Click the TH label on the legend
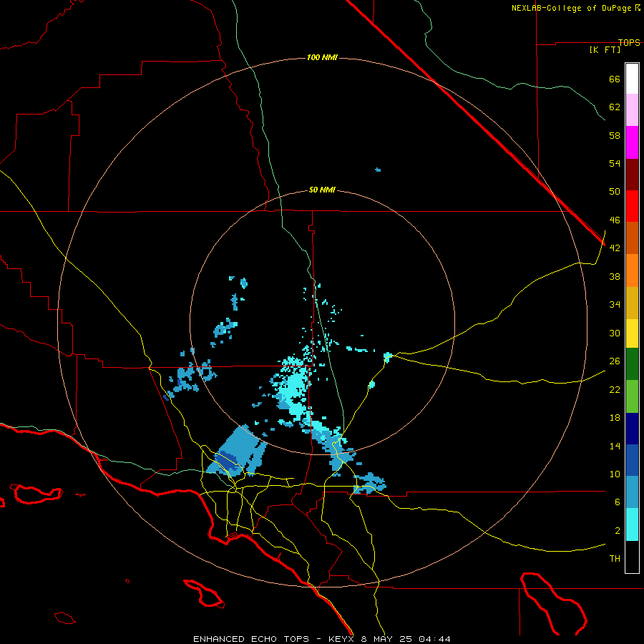The image size is (644, 644). [615, 558]
